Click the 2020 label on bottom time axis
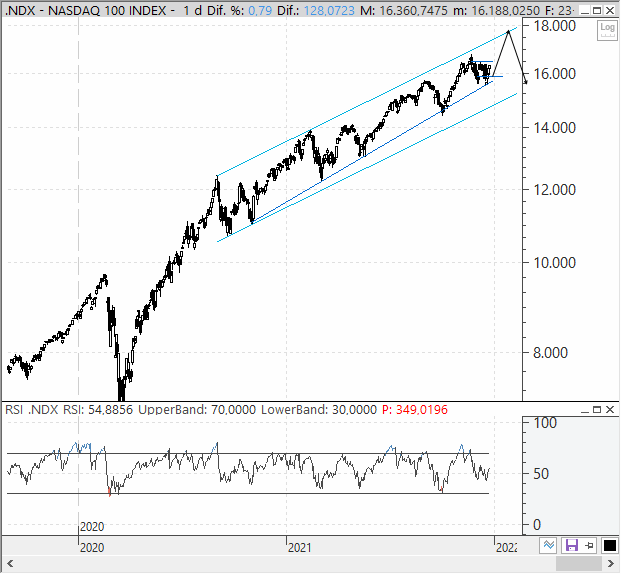 click(x=92, y=548)
